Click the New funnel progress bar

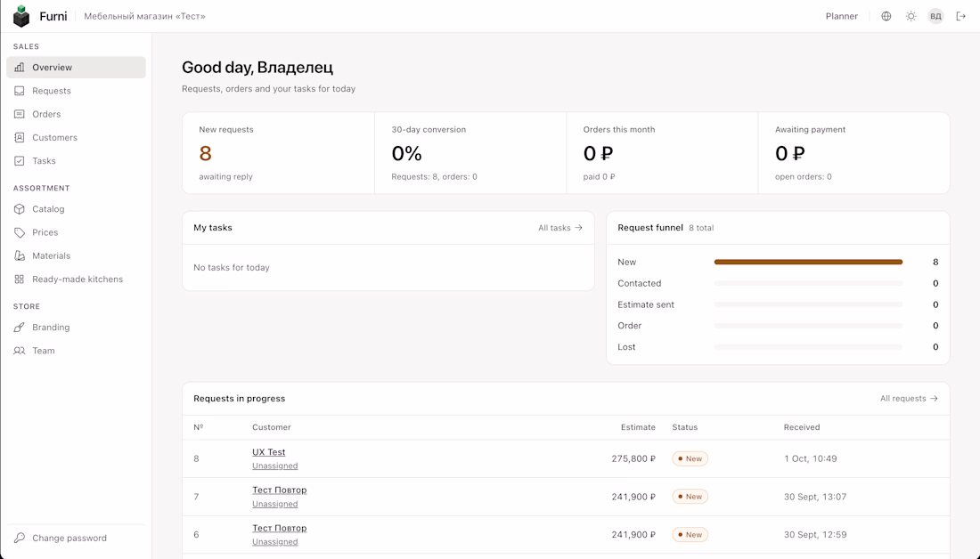[808, 263]
